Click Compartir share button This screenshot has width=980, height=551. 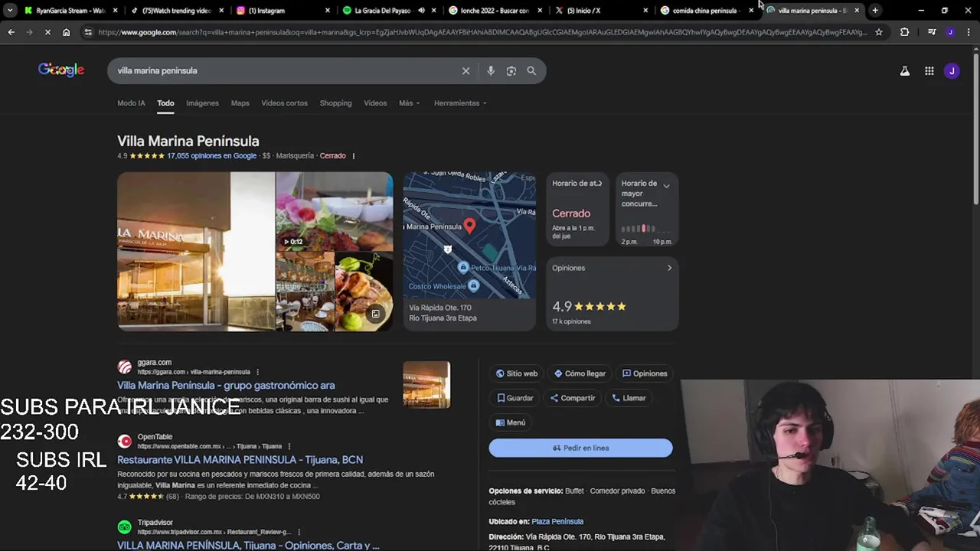[573, 398]
